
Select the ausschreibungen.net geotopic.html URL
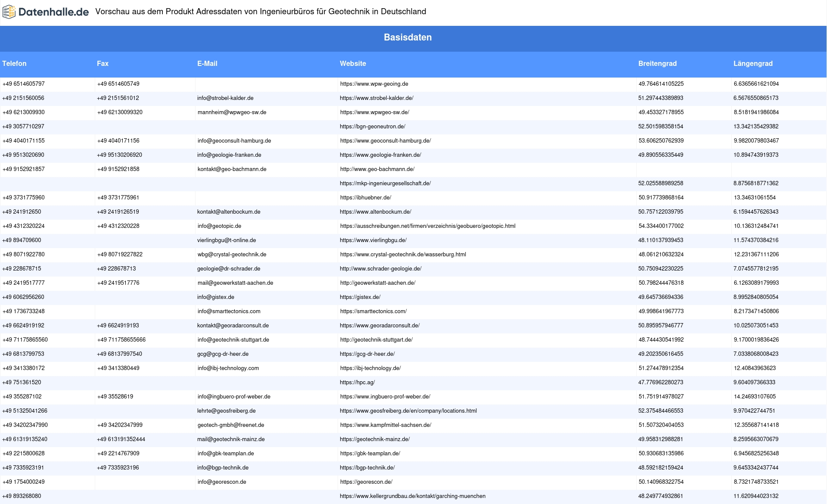point(428,226)
